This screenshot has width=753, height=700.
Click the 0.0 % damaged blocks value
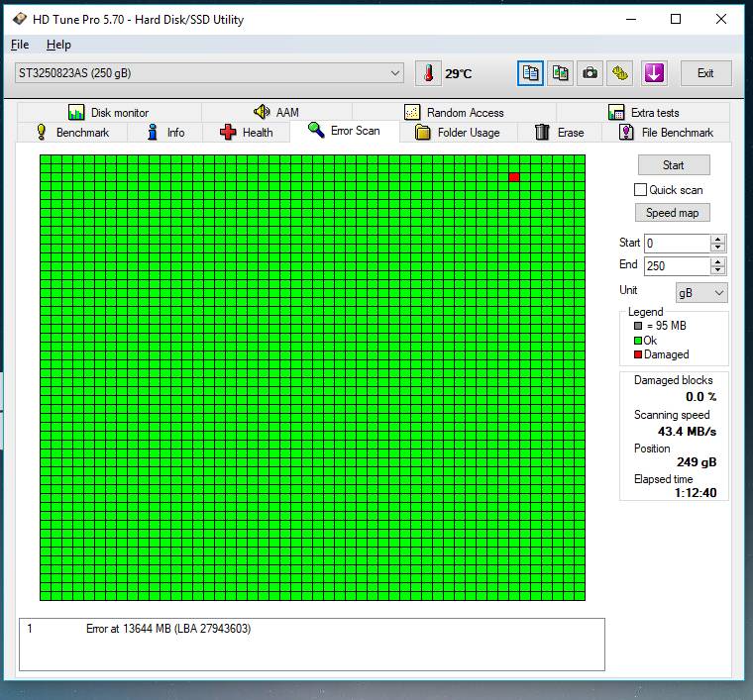click(701, 397)
